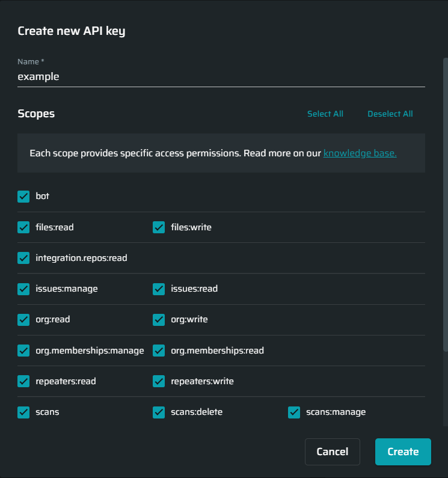This screenshot has width=448, height=478.
Task: Toggle the files:read scope
Action: pyautogui.click(x=23, y=227)
